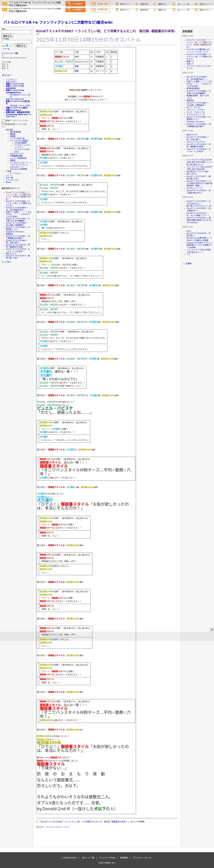Open 編集する in topmost header row
The image size is (214, 868).
pyautogui.click(x=160, y=4)
